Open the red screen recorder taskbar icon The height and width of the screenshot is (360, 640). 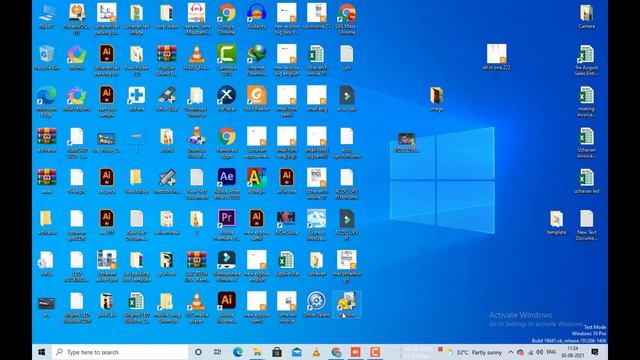point(356,352)
